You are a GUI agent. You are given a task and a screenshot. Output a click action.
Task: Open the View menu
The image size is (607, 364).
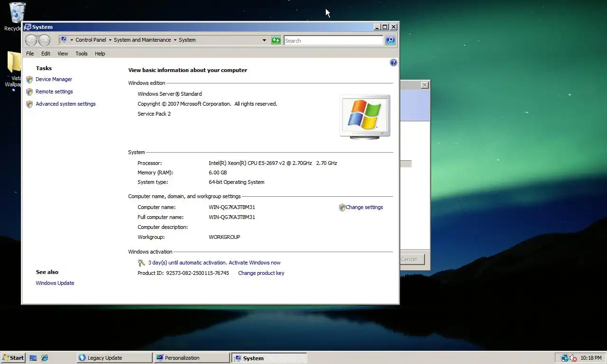pyautogui.click(x=63, y=54)
